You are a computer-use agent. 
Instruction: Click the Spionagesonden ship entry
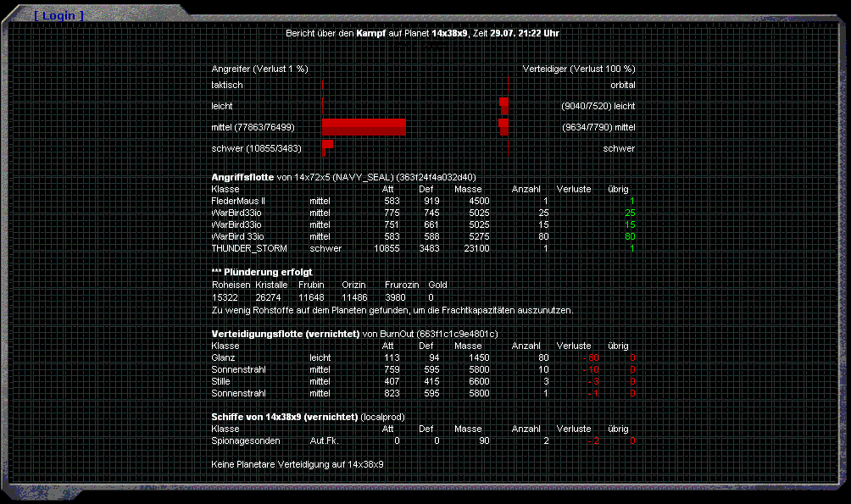244,441
